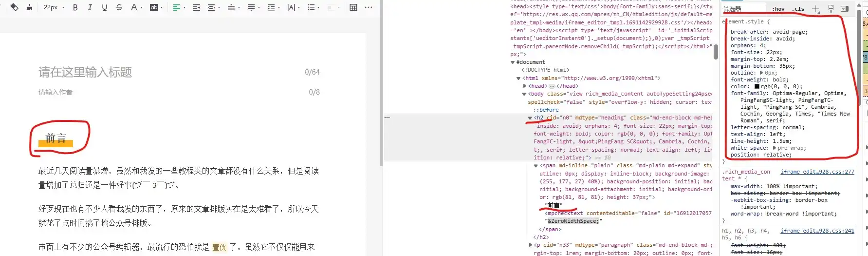Click the paintbrush icon in styles pane
The image size is (868, 256).
point(831,9)
